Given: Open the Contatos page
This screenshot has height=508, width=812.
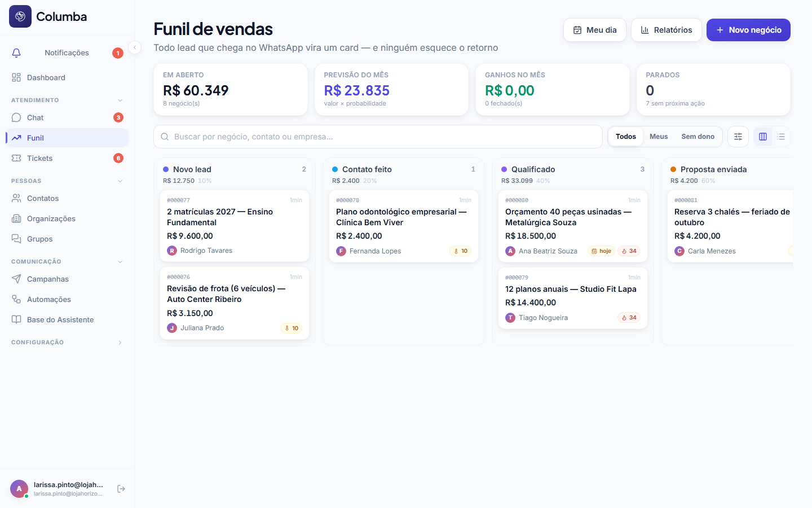Looking at the screenshot, I should [67, 198].
